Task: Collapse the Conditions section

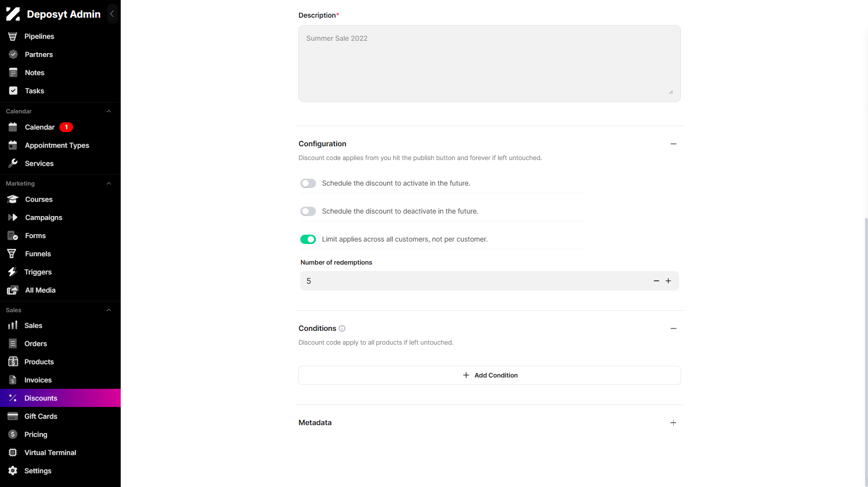Action: point(673,328)
